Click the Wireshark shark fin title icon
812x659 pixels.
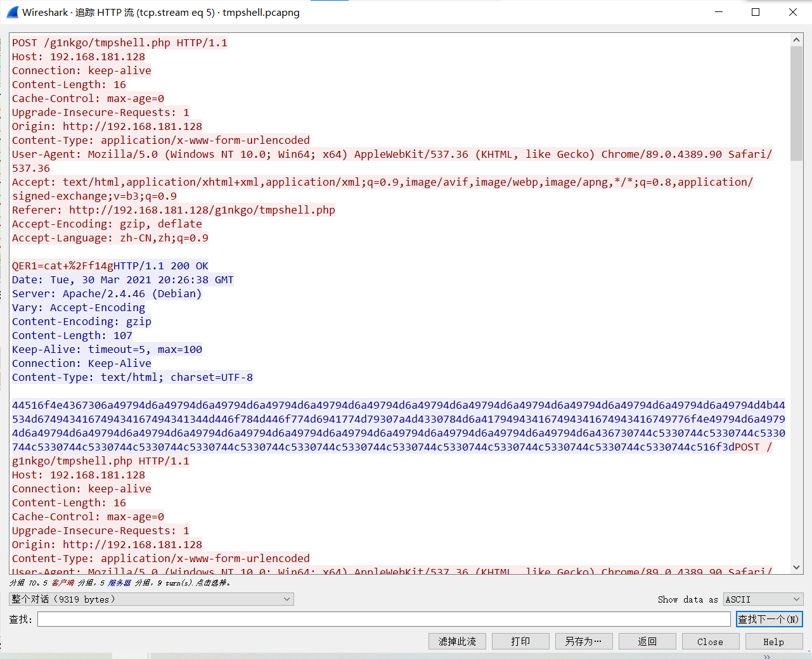(x=13, y=12)
